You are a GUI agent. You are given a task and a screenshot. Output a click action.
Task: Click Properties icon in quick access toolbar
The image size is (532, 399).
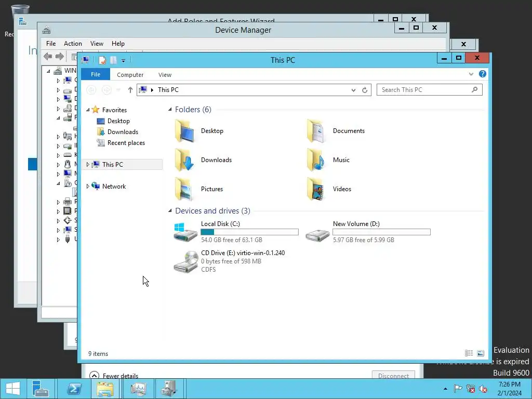[102, 60]
